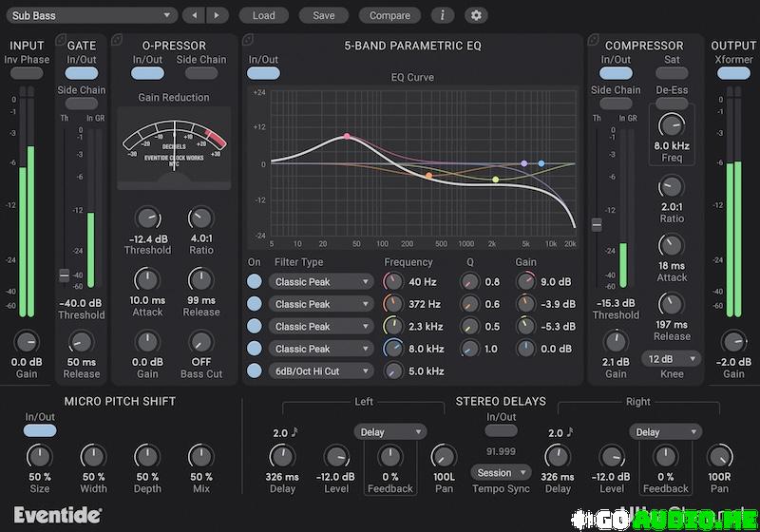Click the Compressor Threshold slider handle

tap(597, 224)
